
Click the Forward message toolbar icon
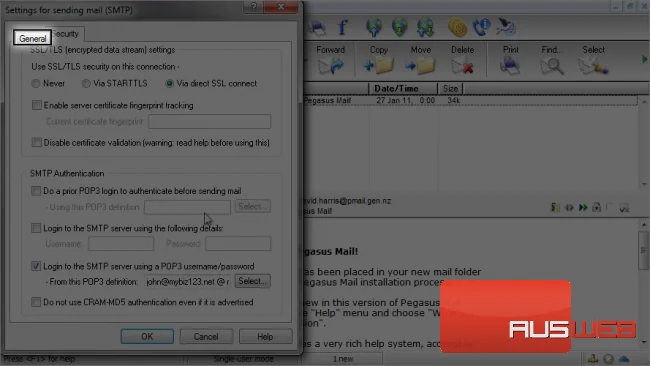click(x=331, y=66)
